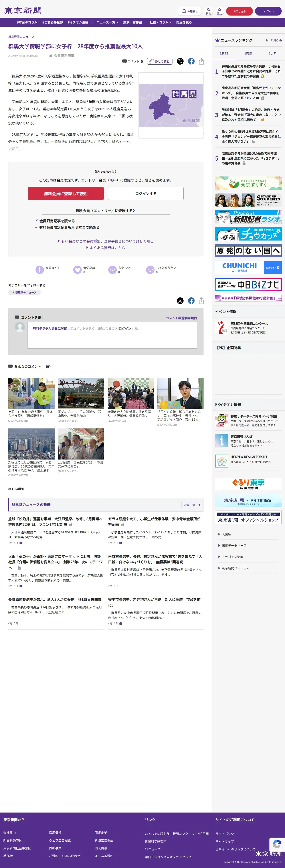Image resolution: width=285 pixels, height=868 pixels.
Task: Share article on Facebook below the headline
Action: click(x=191, y=61)
